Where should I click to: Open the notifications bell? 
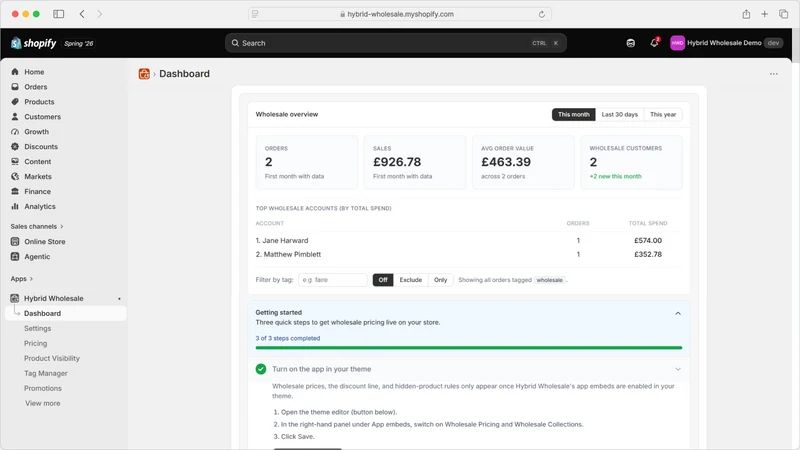coord(654,43)
